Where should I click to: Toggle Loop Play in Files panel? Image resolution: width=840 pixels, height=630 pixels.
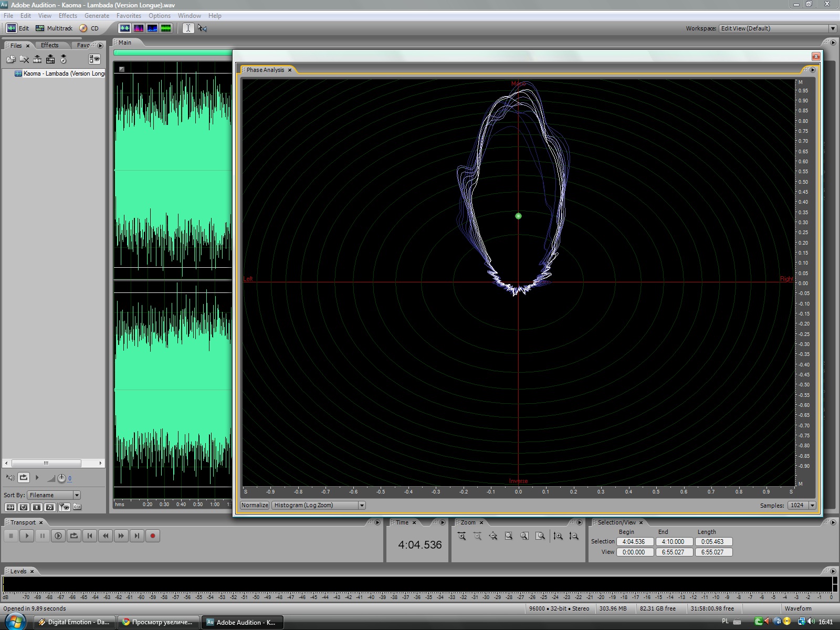tap(24, 478)
